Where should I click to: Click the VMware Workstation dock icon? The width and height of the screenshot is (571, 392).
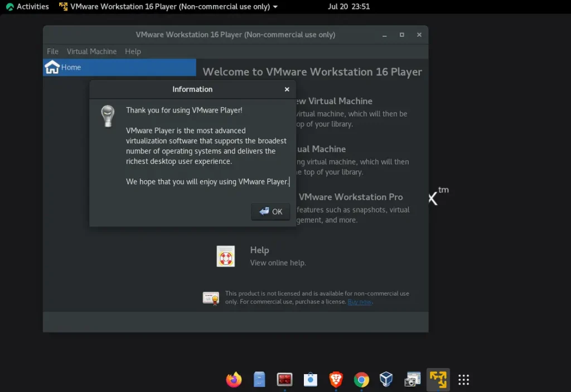(438, 380)
